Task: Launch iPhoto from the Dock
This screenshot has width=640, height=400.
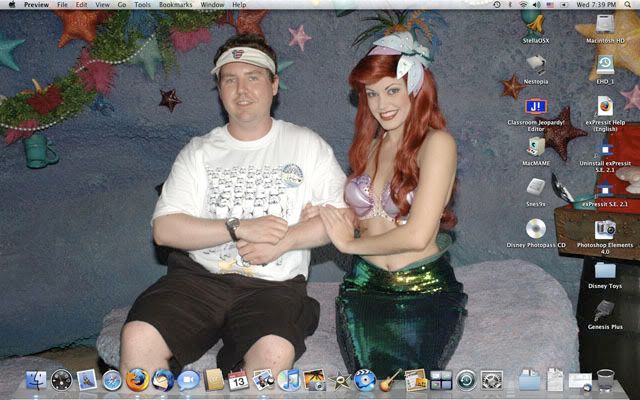Action: 314,380
